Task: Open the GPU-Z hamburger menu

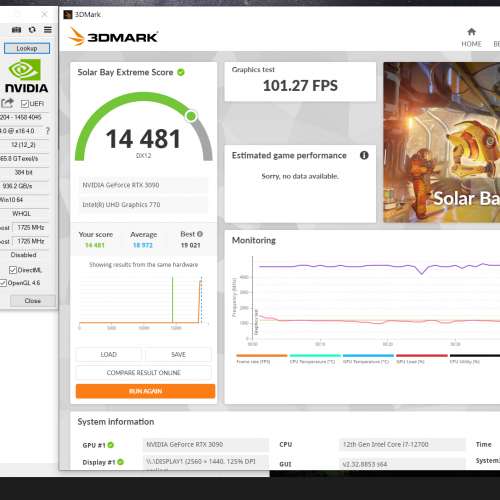Action: (x=48, y=30)
